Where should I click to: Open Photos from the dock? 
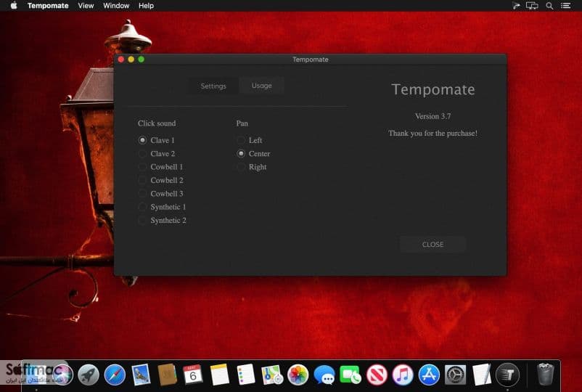click(298, 375)
